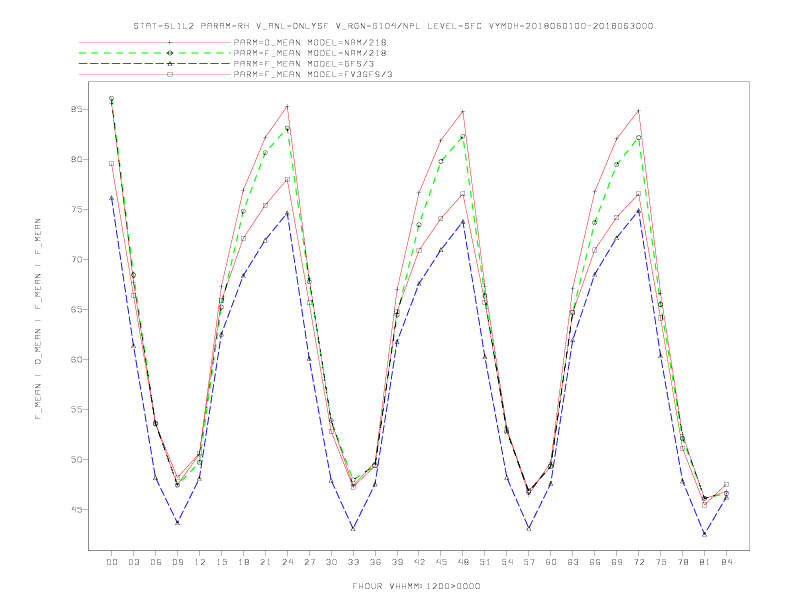Click the plus marker in the O_MEAN NAM/218 legend line
Viewport: 792px width, 612px height.
(x=170, y=42)
